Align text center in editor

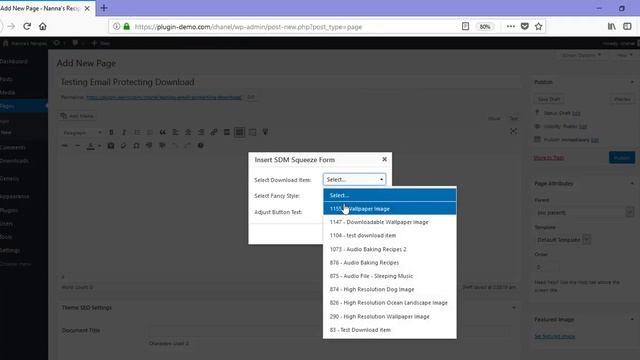click(188, 132)
